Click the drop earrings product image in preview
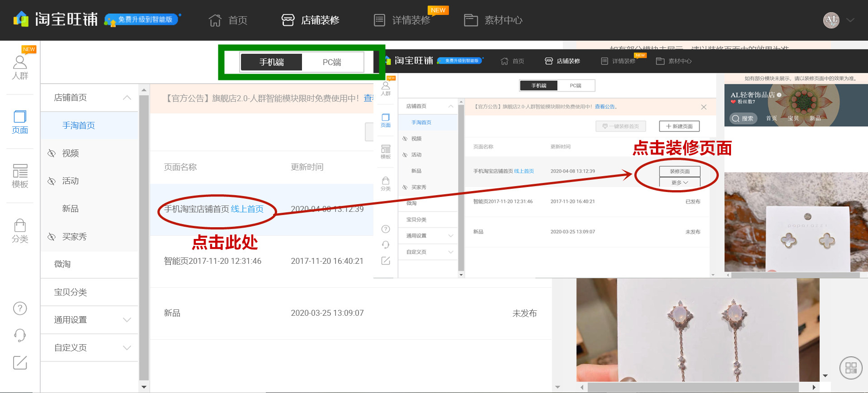The width and height of the screenshot is (868, 393). [698, 330]
